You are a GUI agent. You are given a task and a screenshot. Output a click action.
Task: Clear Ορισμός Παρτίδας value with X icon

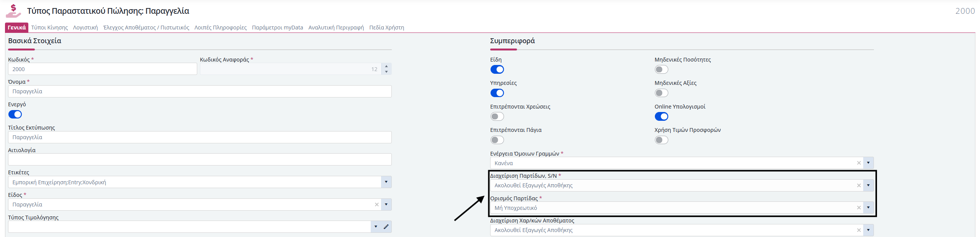coord(859,208)
